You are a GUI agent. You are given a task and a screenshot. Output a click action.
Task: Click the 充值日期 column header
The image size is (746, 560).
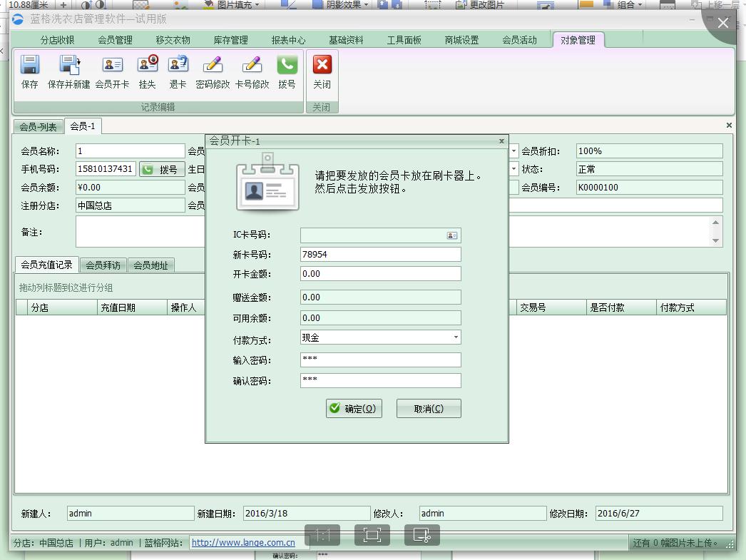[132, 307]
